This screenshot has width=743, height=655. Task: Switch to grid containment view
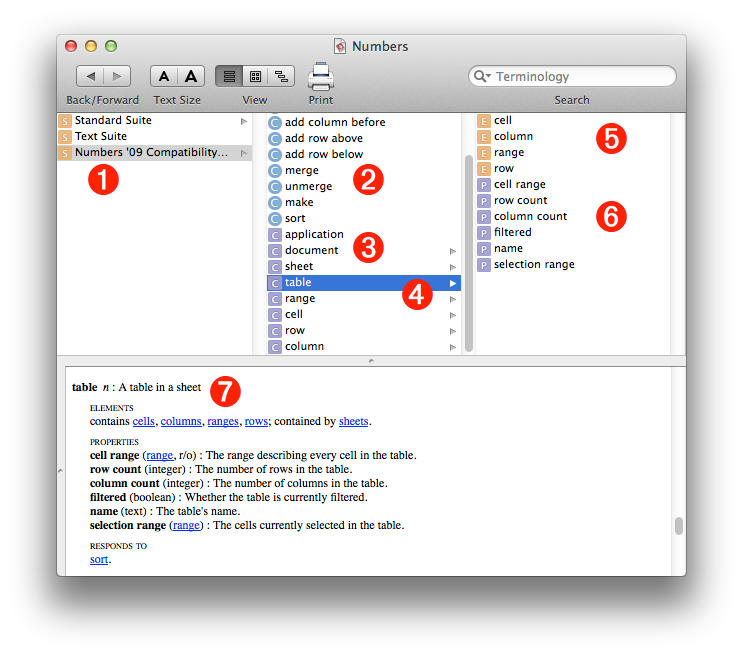coord(255,76)
